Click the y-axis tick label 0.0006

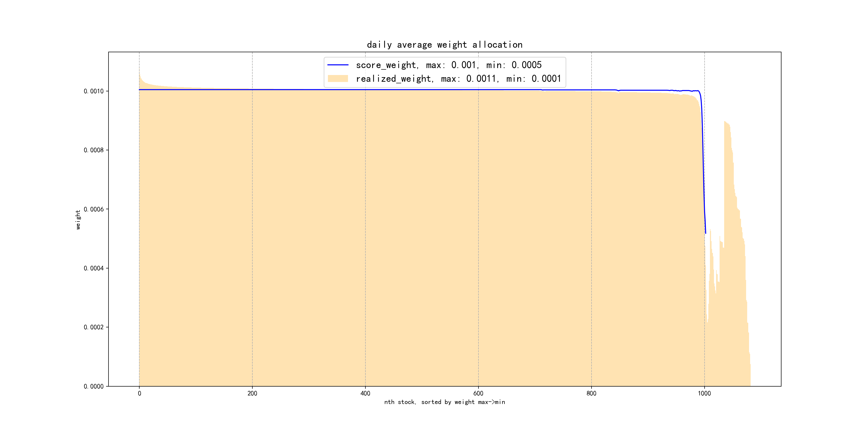point(94,209)
